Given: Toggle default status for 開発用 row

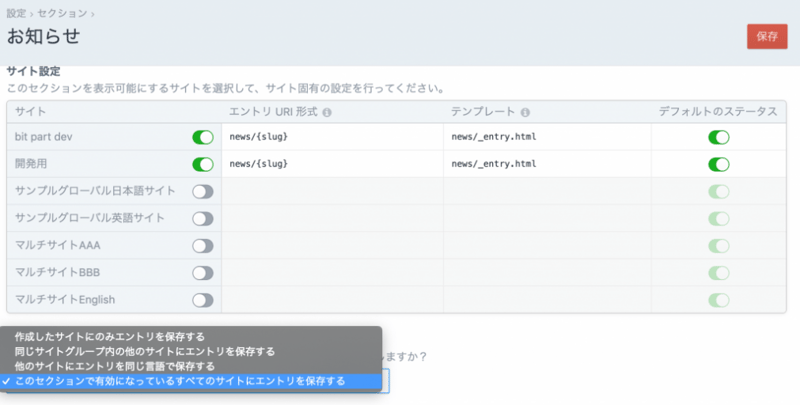Looking at the screenshot, I should tap(718, 164).
